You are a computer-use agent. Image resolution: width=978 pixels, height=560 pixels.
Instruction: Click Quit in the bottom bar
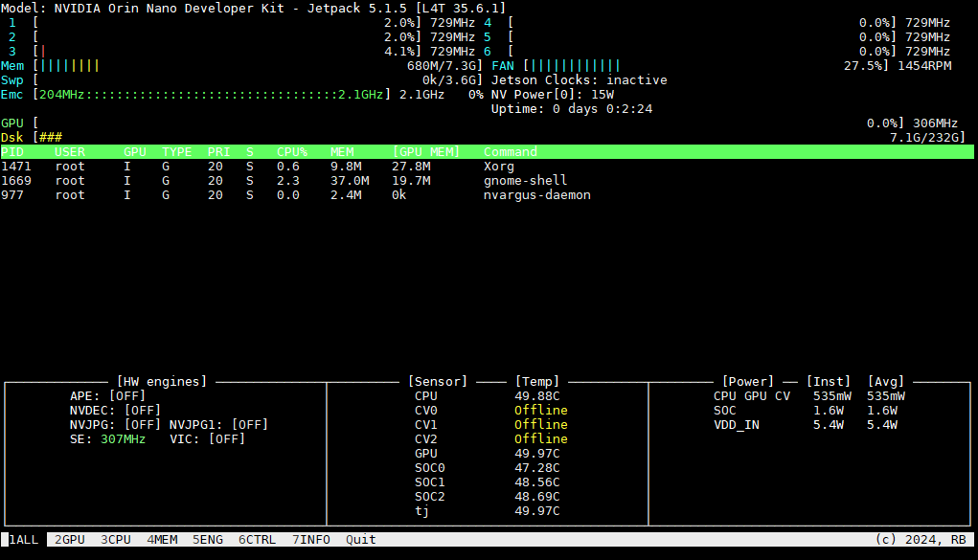[x=361, y=540]
